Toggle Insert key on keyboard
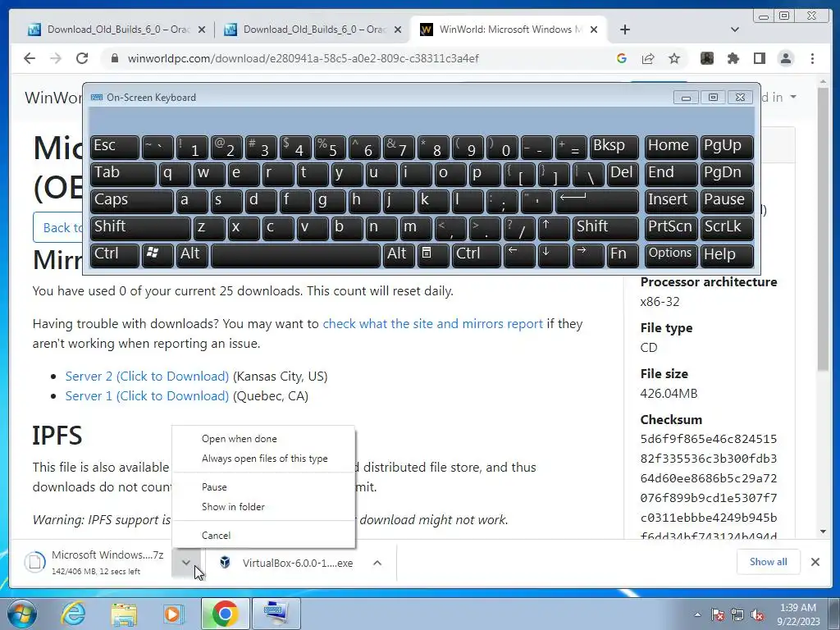The width and height of the screenshot is (840, 630). tap(671, 201)
